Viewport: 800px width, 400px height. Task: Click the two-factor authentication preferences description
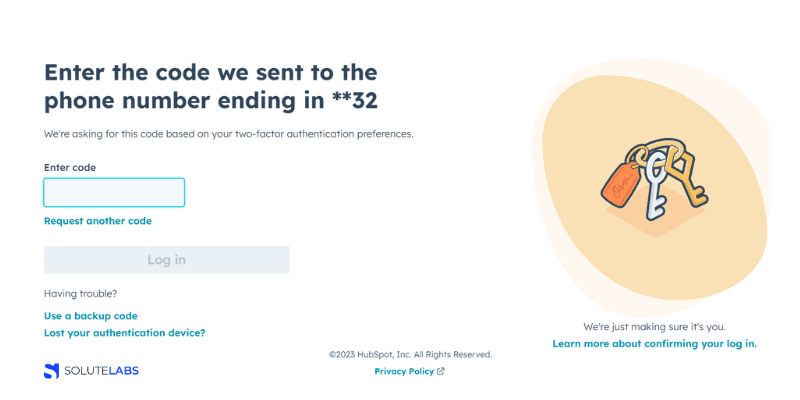228,134
